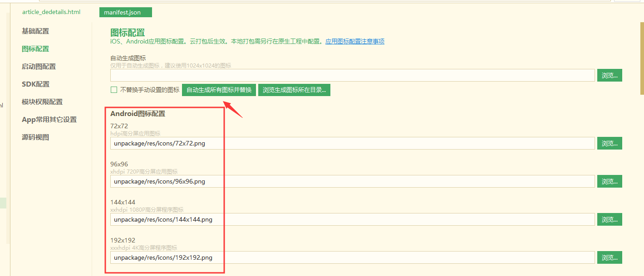Select the manifest.json tab

click(x=125, y=13)
